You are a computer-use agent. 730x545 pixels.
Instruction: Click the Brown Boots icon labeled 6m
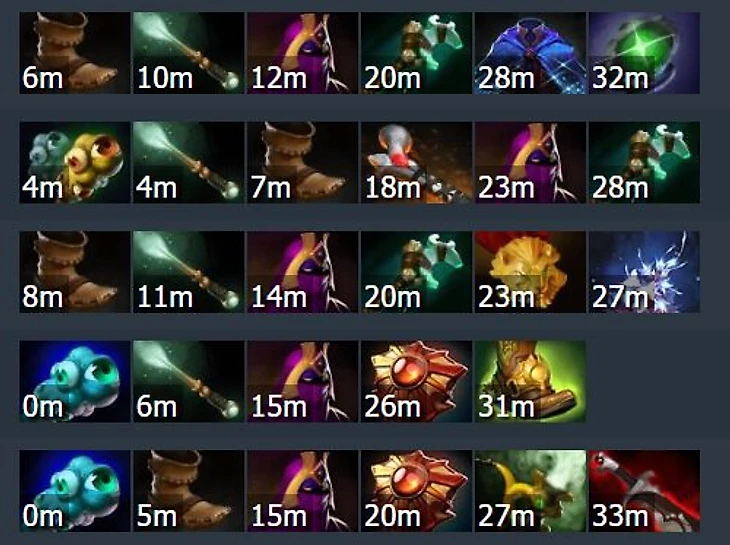click(74, 53)
